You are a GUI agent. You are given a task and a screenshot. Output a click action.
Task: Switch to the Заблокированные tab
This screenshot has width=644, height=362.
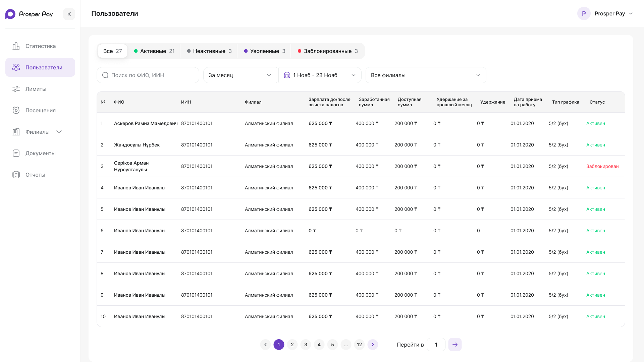tap(328, 51)
